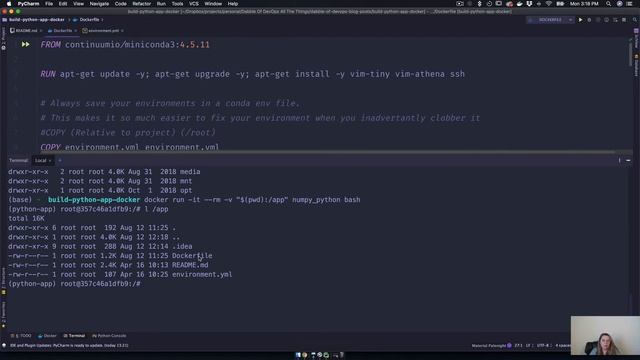Click the terminal listing entry .idea
640x360 pixels.
[x=182, y=246]
